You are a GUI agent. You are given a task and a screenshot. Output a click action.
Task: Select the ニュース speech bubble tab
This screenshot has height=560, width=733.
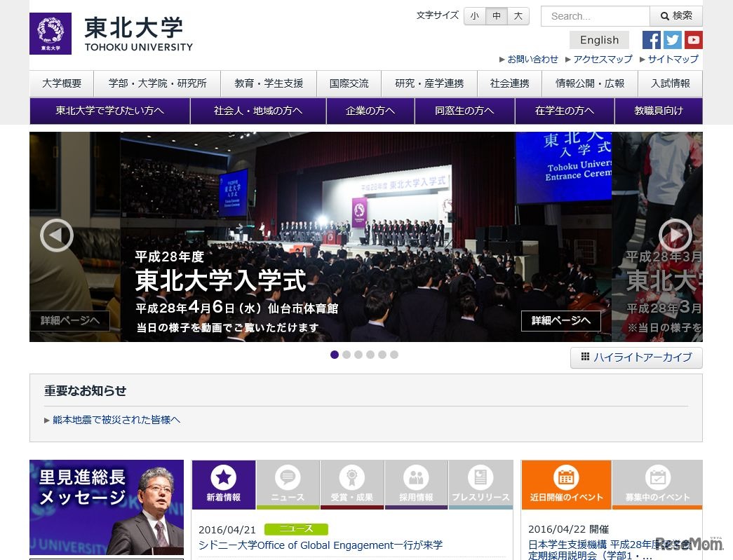tap(288, 484)
